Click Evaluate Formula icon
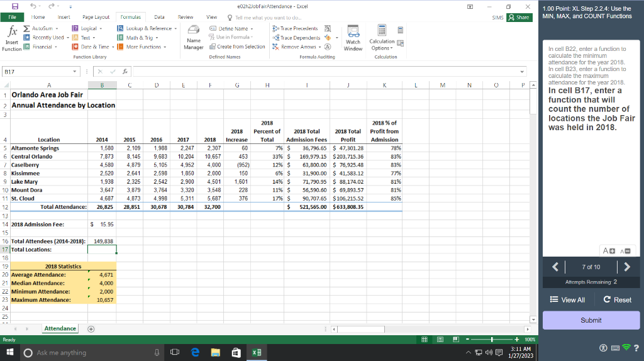Image resolution: width=644 pixels, height=361 pixels. tap(327, 47)
